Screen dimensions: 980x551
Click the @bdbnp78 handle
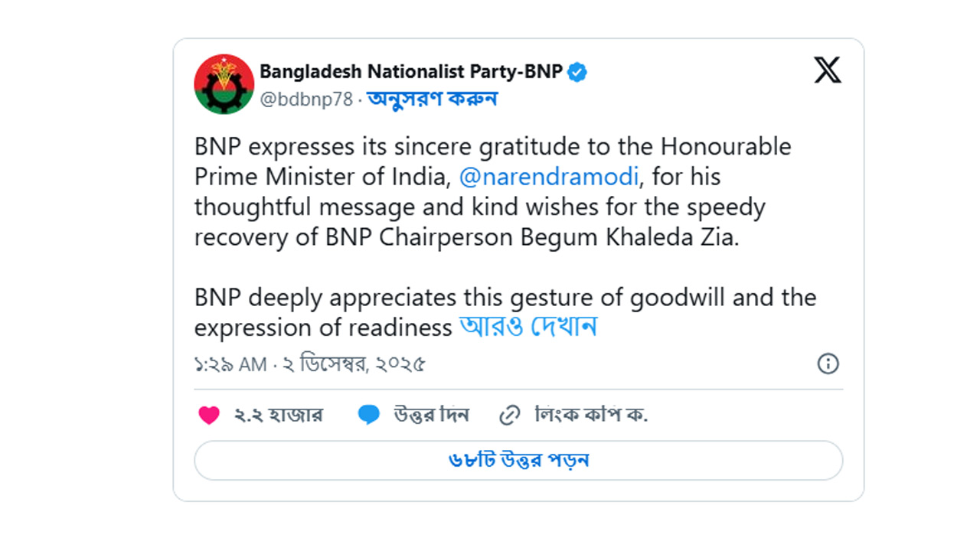pos(306,99)
